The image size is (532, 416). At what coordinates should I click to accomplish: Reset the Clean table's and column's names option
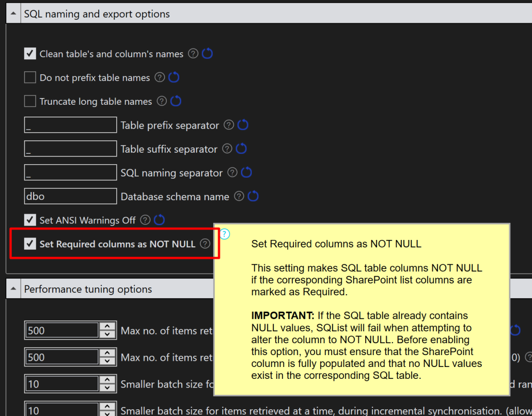click(x=207, y=54)
